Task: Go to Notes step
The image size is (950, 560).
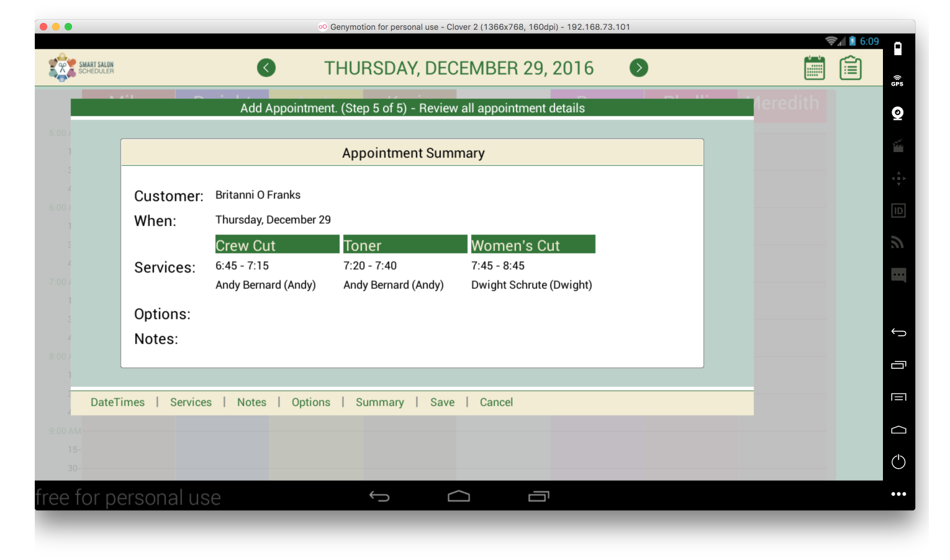Action: coord(251,402)
